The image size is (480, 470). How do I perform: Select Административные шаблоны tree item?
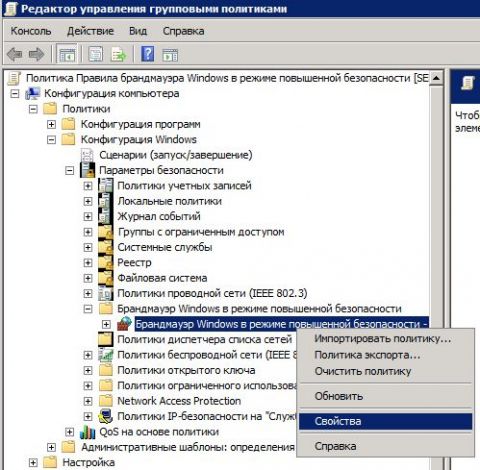(188, 447)
